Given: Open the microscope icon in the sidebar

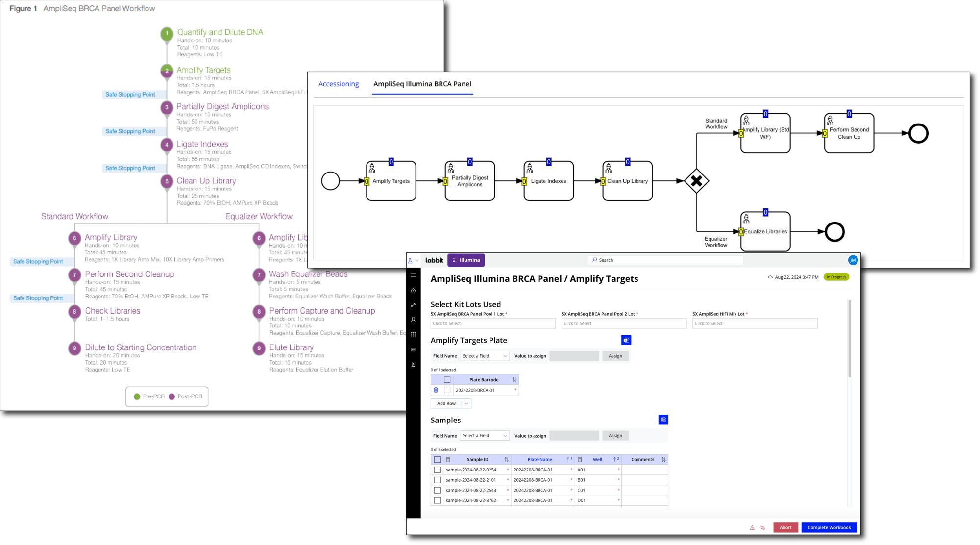Looking at the screenshot, I should coord(413,365).
